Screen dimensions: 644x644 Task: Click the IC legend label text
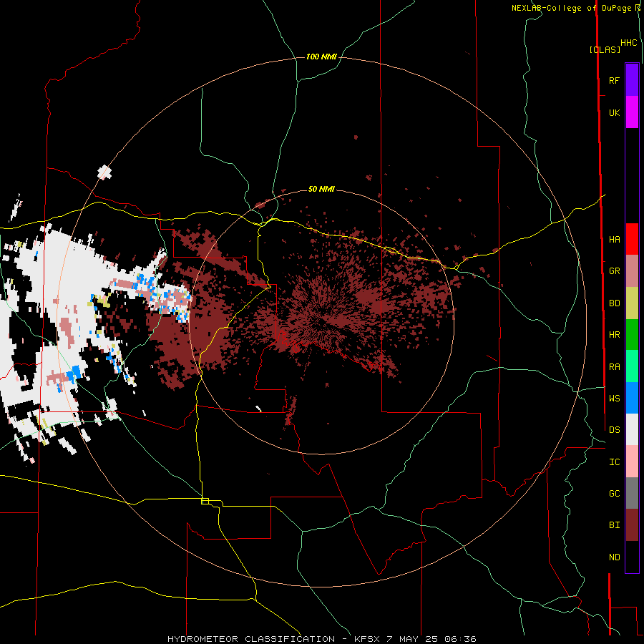(x=615, y=462)
